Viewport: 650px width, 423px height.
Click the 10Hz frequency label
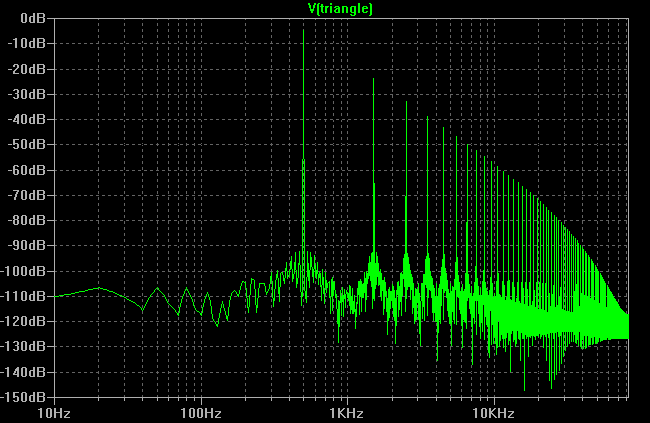coord(54,413)
